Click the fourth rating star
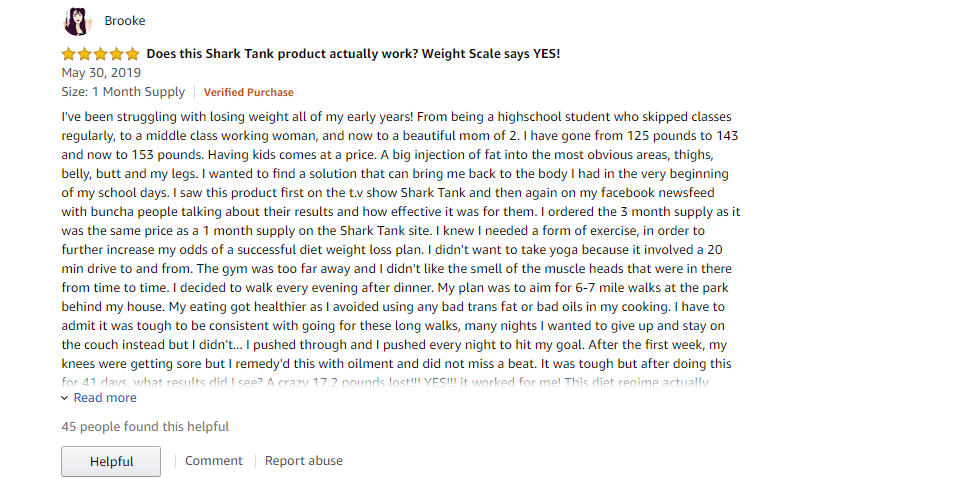The height and width of the screenshot is (490, 965). pyautogui.click(x=117, y=54)
